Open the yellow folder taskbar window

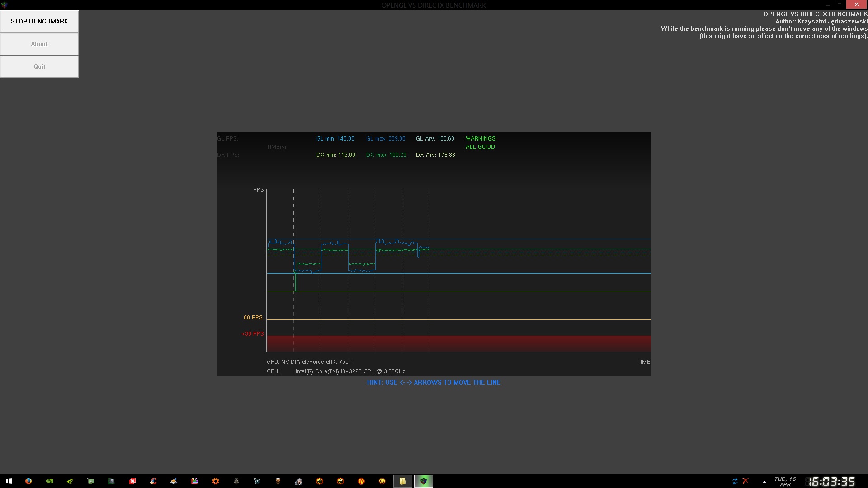pyautogui.click(x=402, y=481)
